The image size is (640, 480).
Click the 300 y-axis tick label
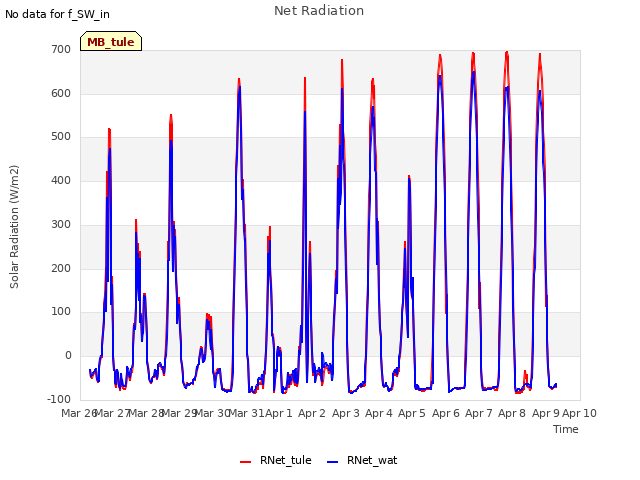(61, 224)
